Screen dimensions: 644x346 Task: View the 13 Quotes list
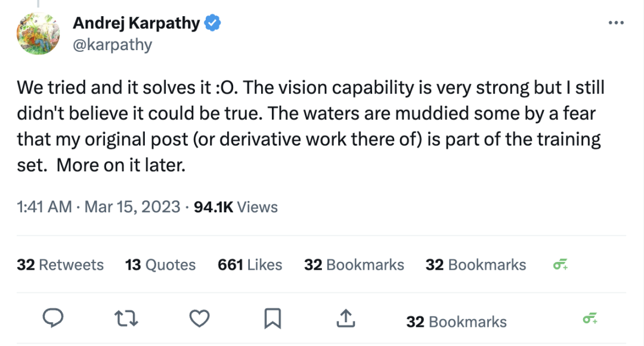coord(160,265)
